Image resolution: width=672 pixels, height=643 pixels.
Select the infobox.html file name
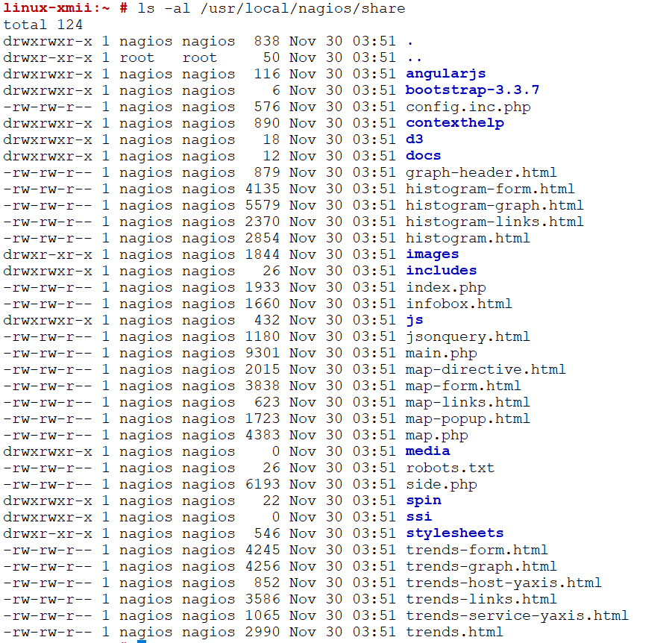(459, 304)
